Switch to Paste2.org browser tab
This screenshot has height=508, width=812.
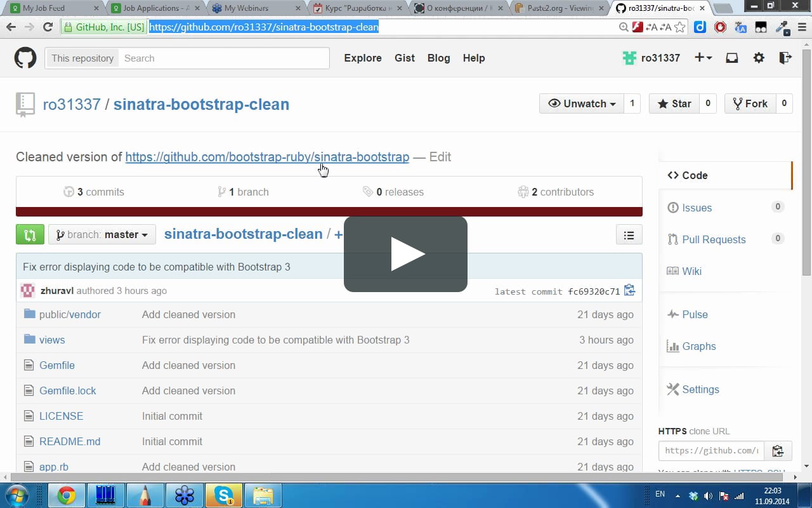pyautogui.click(x=560, y=8)
